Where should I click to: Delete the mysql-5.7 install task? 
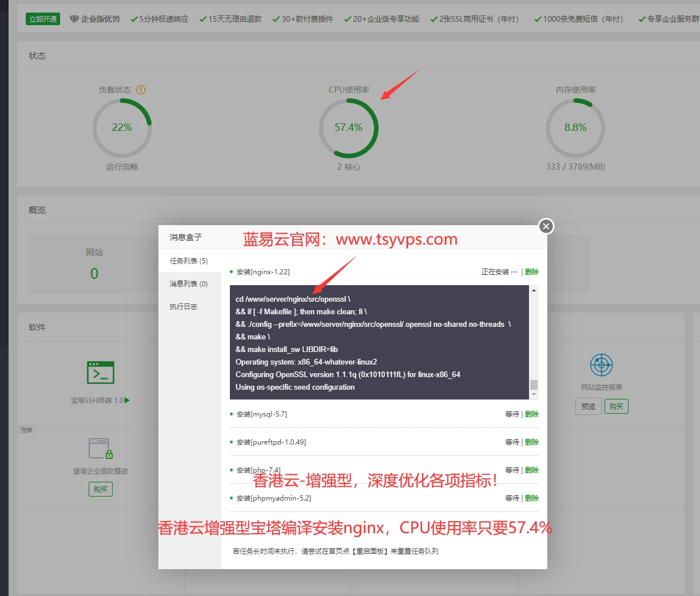(532, 414)
